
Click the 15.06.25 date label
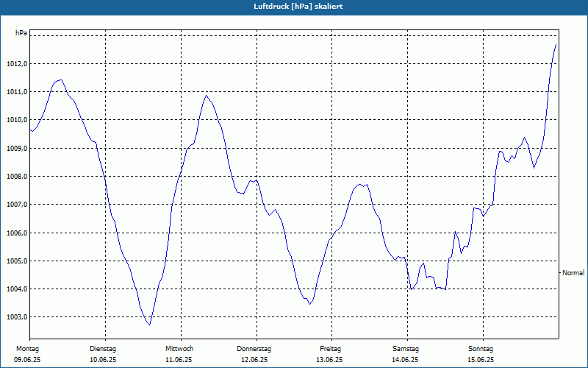[481, 360]
